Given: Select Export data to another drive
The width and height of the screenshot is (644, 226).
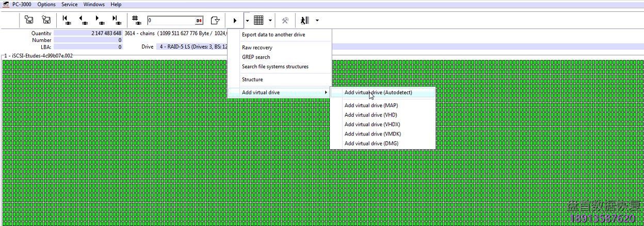Looking at the screenshot, I should [273, 35].
